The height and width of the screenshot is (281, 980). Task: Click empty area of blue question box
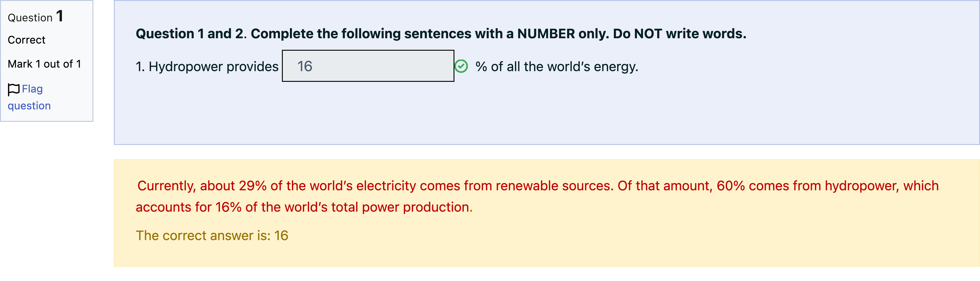point(533,114)
